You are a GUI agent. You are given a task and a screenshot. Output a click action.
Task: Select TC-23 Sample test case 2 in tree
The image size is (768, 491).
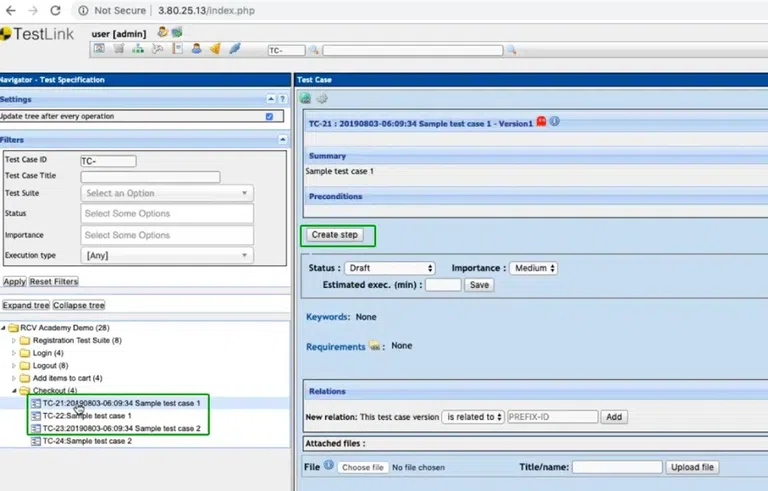(121, 428)
